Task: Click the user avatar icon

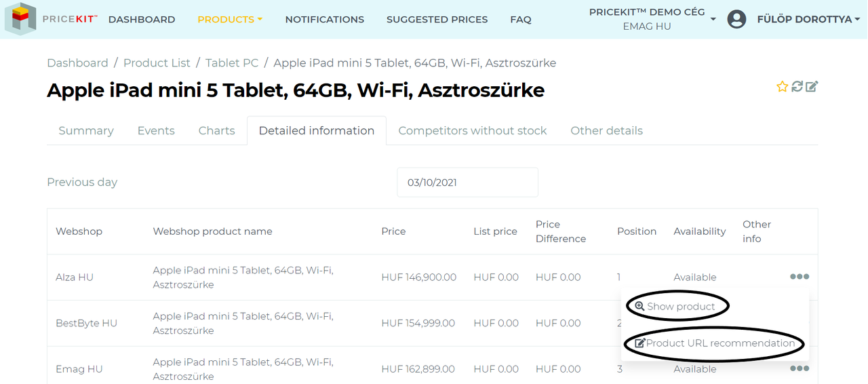Action: coord(736,19)
